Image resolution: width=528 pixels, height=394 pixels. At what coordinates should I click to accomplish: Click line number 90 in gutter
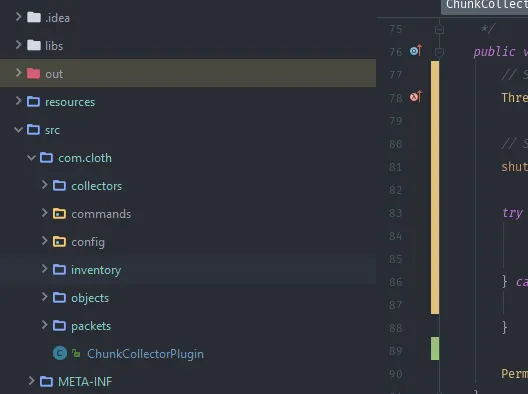tap(396, 374)
